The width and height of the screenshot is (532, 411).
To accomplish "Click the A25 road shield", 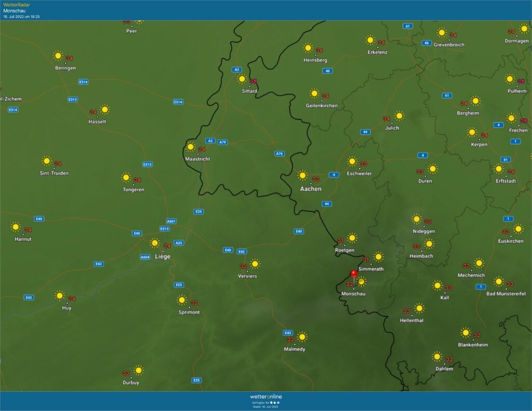I will pyautogui.click(x=179, y=242).
